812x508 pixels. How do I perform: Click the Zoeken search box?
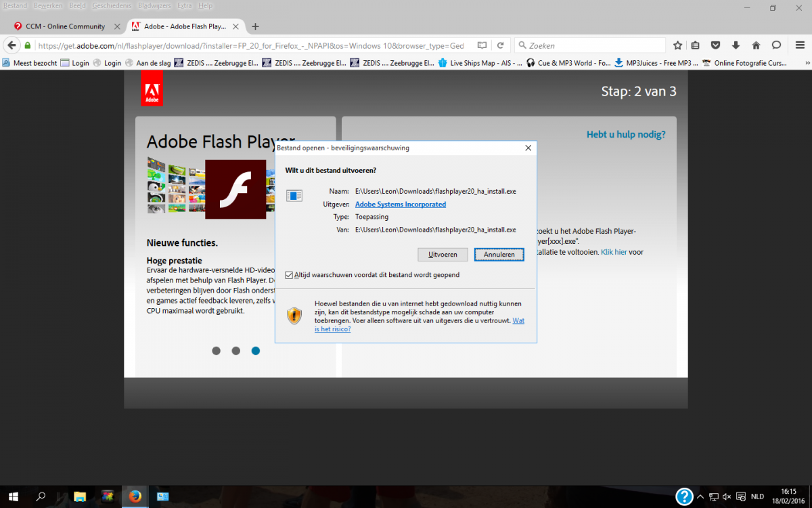pos(590,45)
